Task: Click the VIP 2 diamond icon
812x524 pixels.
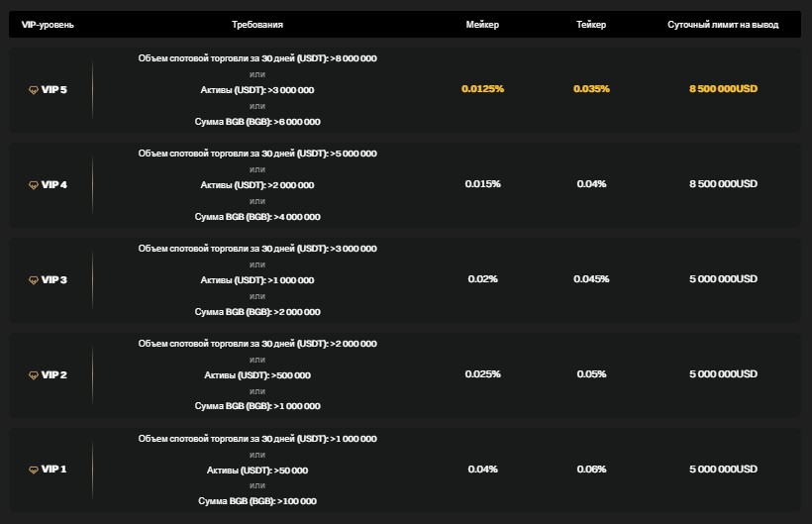Action: tap(34, 374)
